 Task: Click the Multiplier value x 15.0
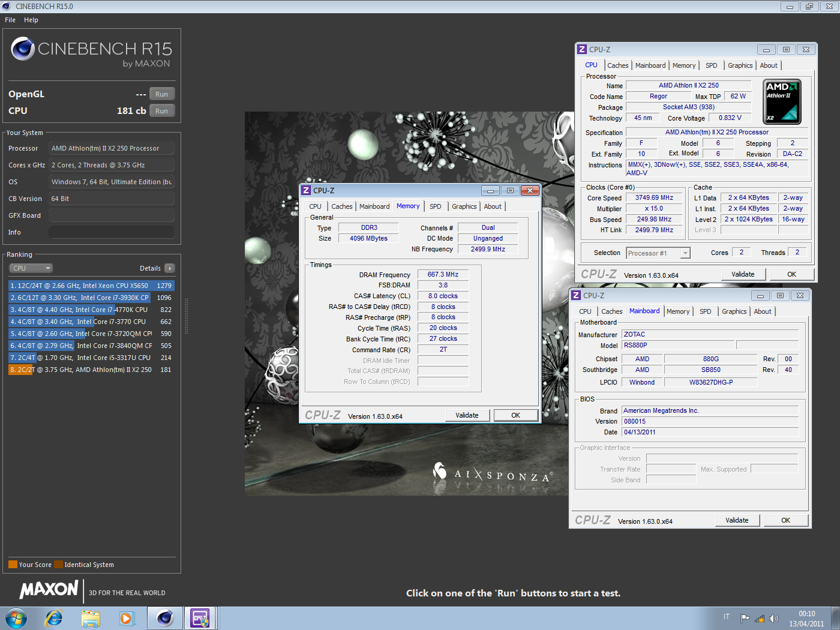[x=654, y=209]
